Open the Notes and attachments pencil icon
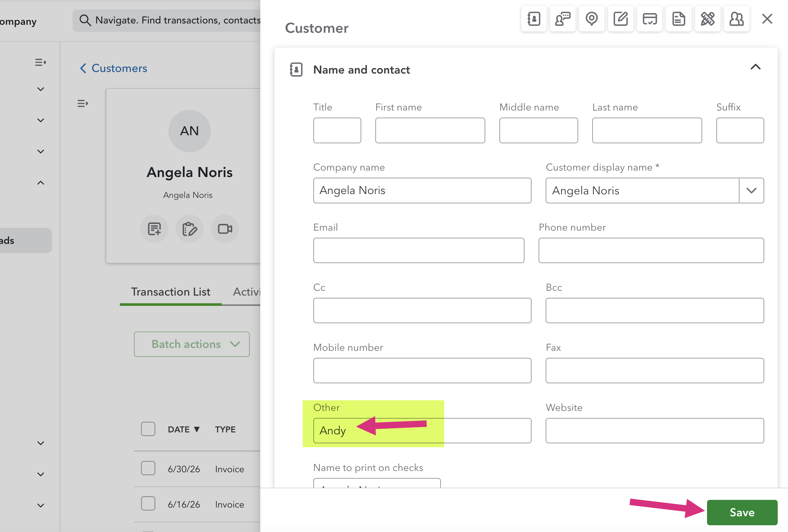Screen dimensions: 788x532 621,19
